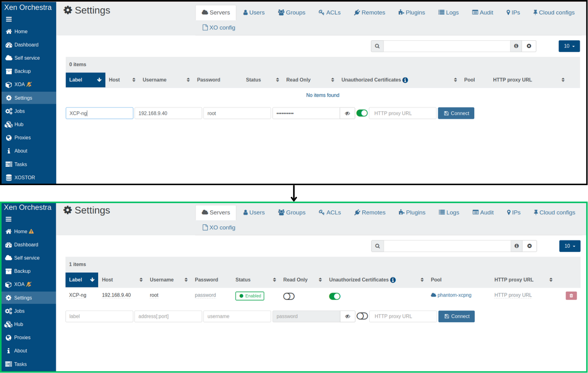
Task: Open the phantom-xcpng pool link
Action: tap(454, 295)
